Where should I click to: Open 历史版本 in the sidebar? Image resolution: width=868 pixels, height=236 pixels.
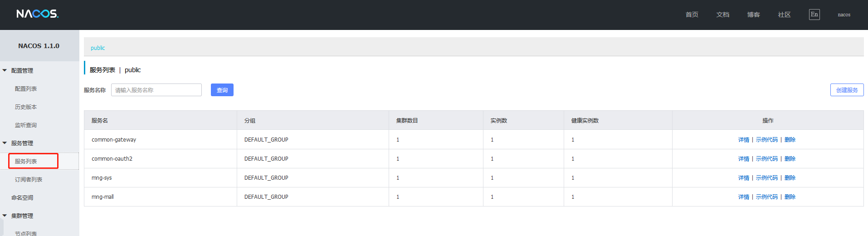point(26,107)
